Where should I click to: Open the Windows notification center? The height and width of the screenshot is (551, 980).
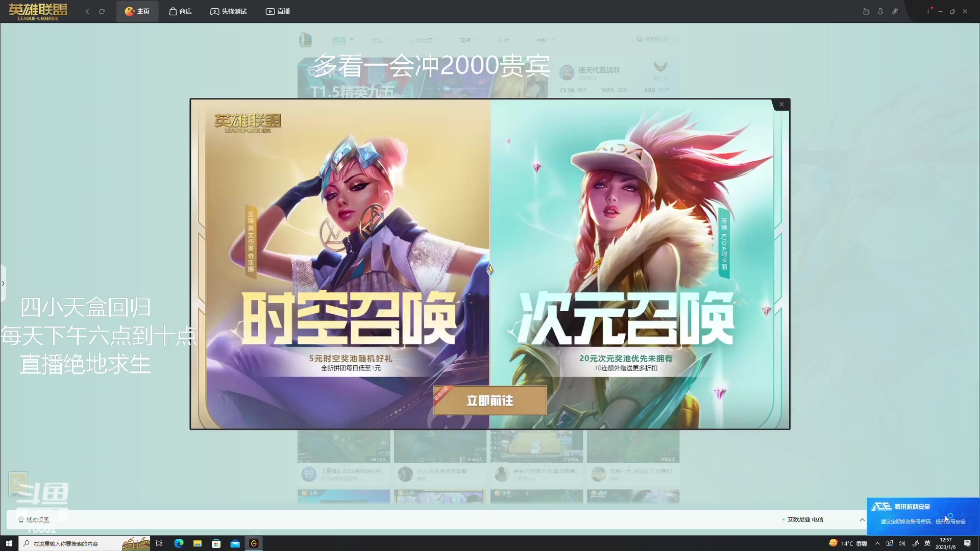[x=967, y=543]
